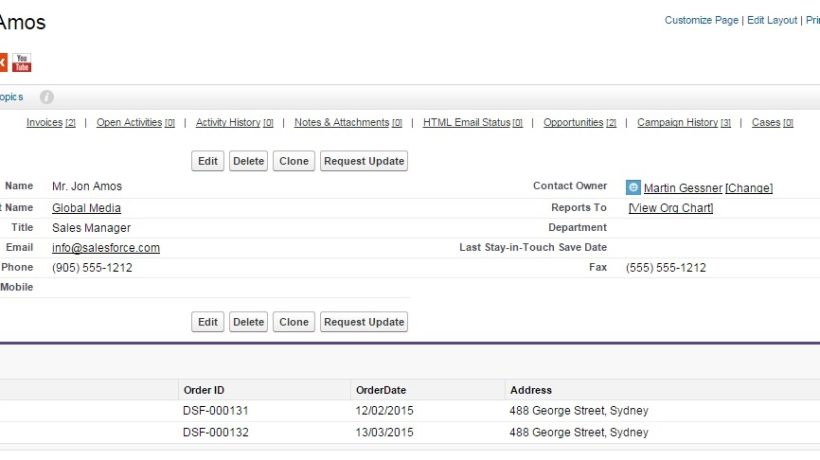
Task: Click the info@salesforce.com email link
Action: [x=105, y=248]
